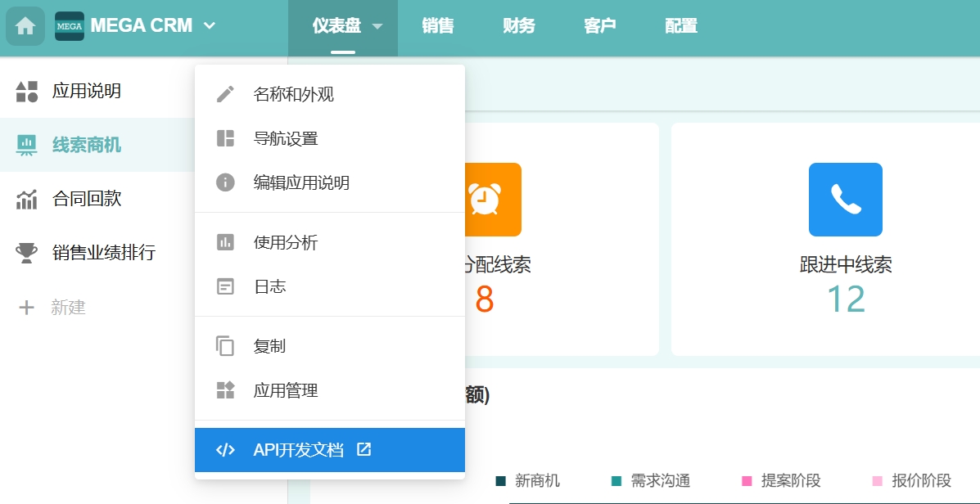The image size is (980, 504).
Task: Click the plus icon next to 新建
Action: [x=27, y=308]
